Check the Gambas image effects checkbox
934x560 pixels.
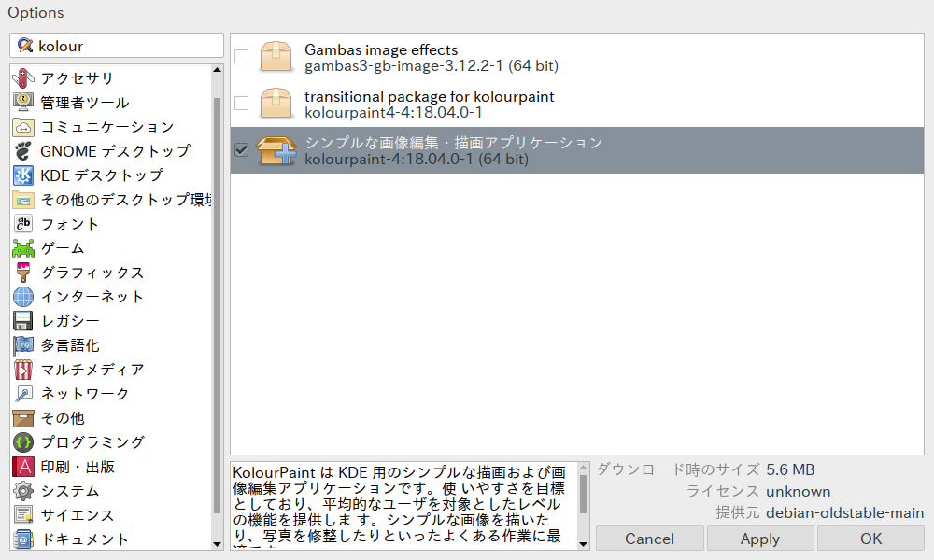pyautogui.click(x=241, y=57)
